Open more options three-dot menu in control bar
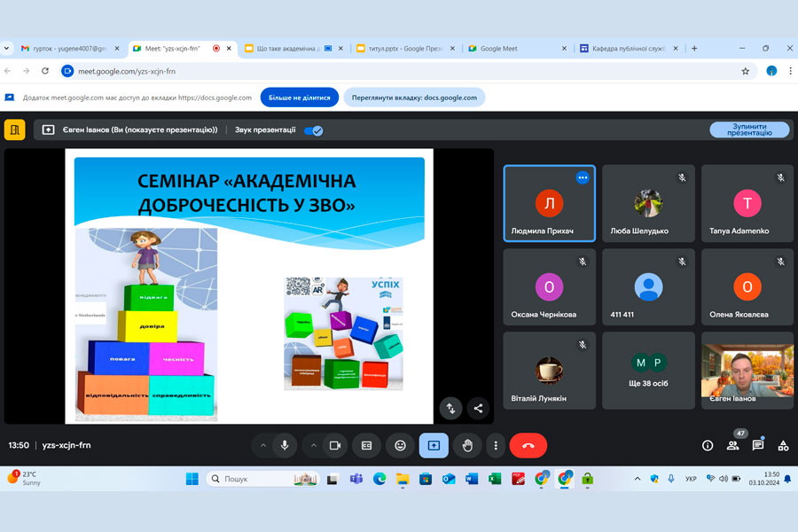798x532 pixels. [x=496, y=445]
